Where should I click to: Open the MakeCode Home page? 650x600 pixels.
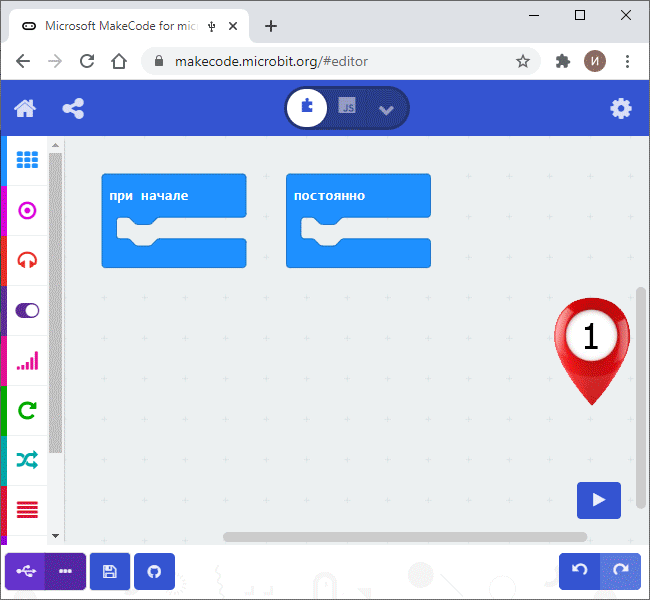25,109
